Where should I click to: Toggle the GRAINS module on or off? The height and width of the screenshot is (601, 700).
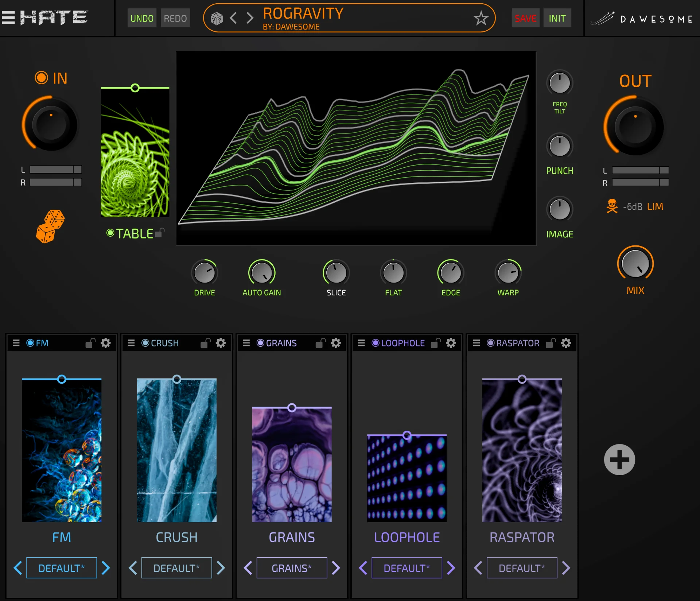(x=260, y=343)
